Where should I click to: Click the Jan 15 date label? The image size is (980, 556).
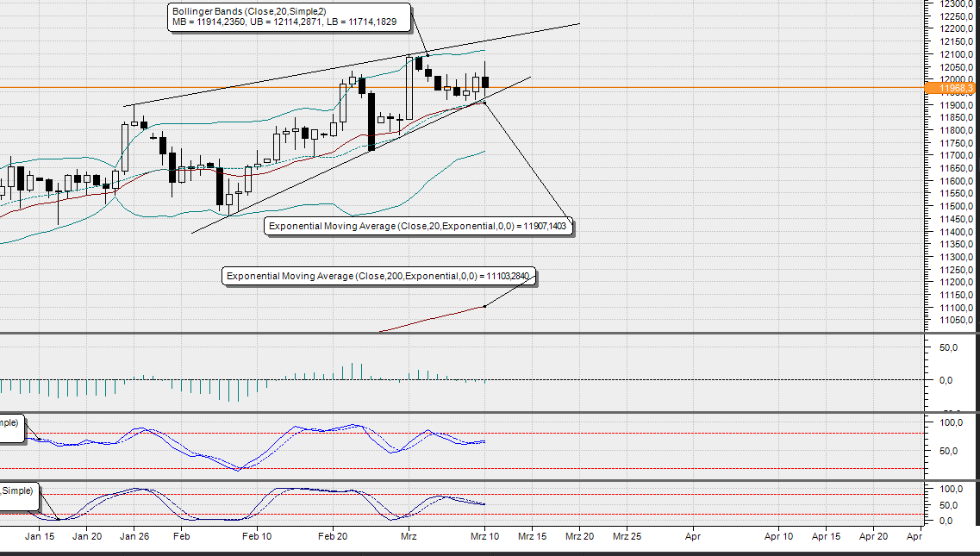tap(40, 536)
